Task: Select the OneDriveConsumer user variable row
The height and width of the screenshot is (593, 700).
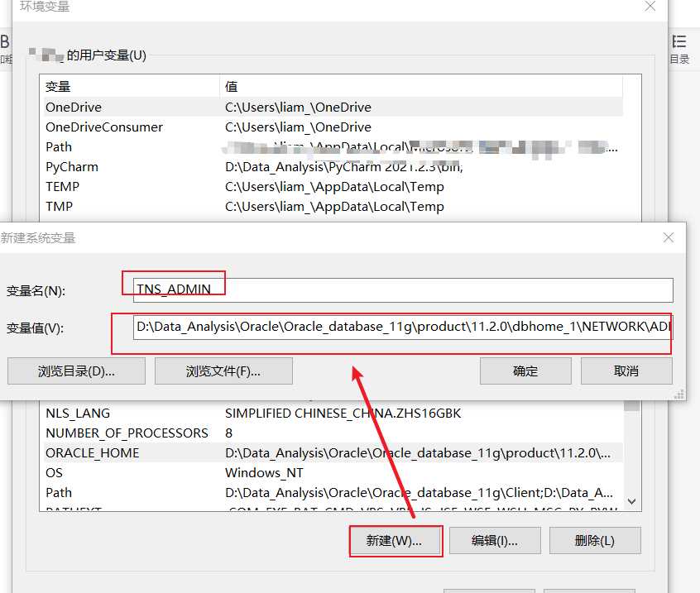Action: pyautogui.click(x=333, y=127)
